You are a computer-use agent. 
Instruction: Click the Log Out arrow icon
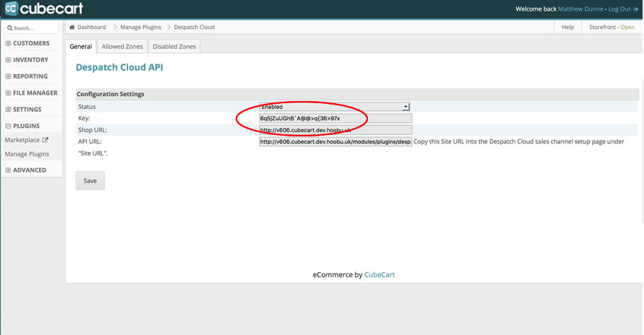[x=636, y=9]
